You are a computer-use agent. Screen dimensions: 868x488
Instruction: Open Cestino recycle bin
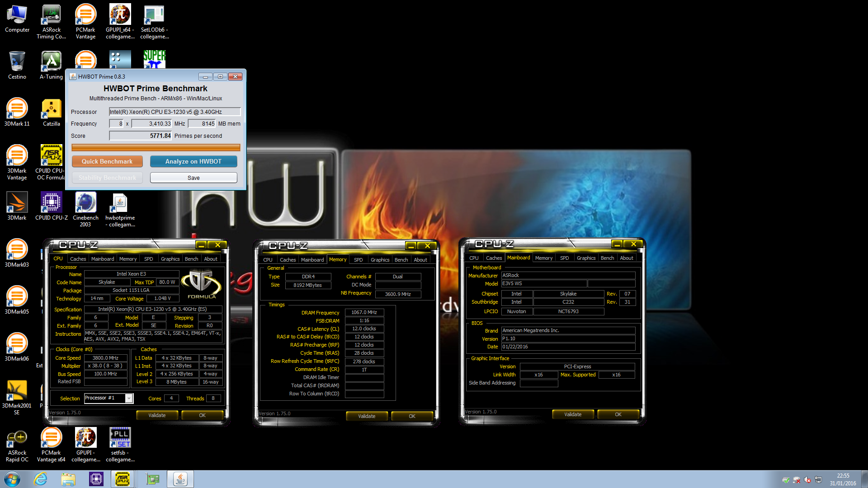tap(17, 66)
